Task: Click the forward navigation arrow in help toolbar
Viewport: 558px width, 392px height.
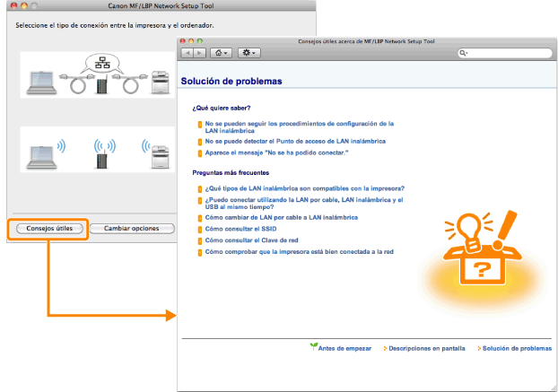Action: (x=200, y=54)
